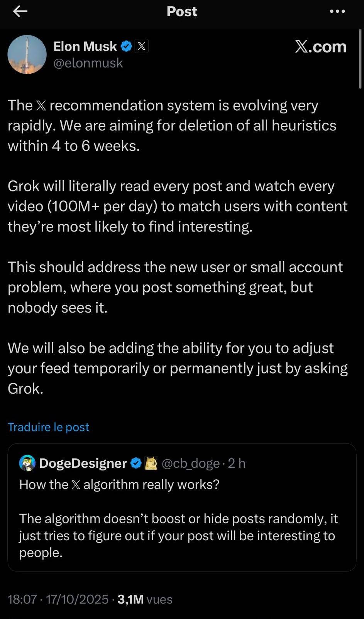Tap the "2 h" quoted post timestamp
The width and height of the screenshot is (364, 619).
237,463
